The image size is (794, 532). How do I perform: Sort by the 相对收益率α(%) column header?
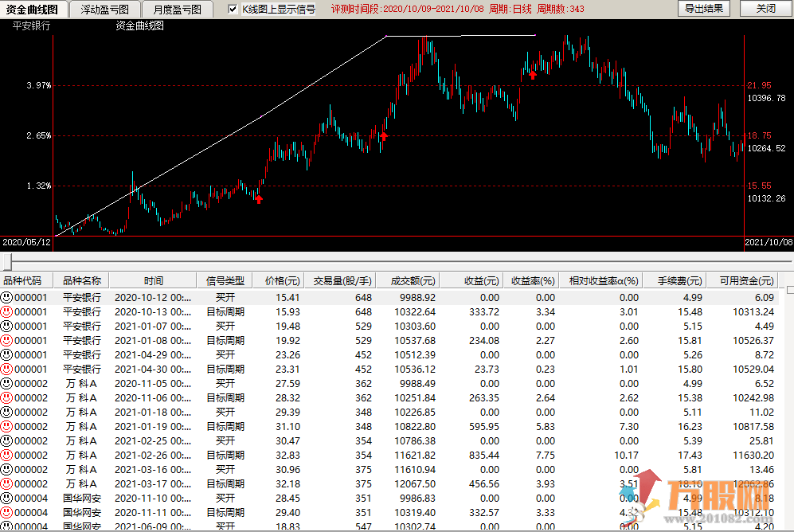click(601, 280)
